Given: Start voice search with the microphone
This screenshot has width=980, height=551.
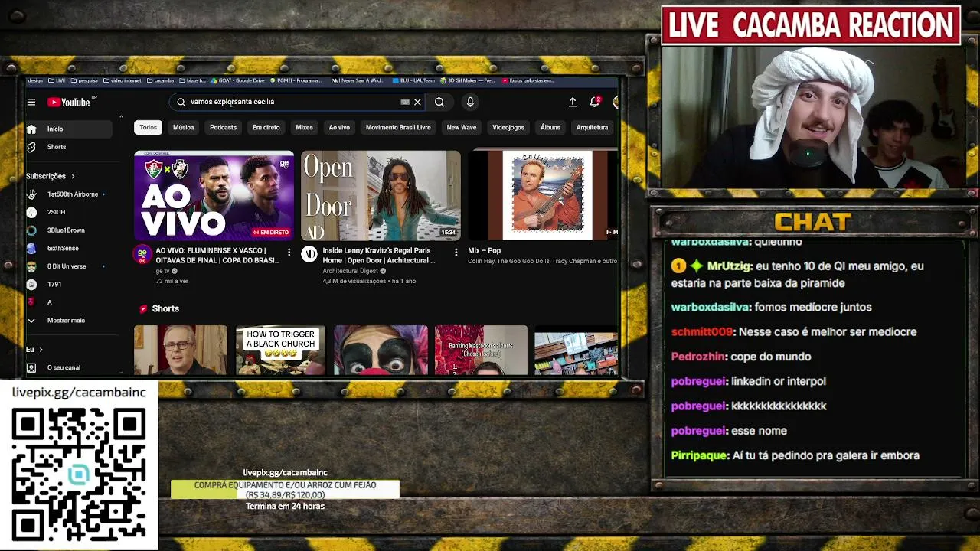Looking at the screenshot, I should click(x=470, y=102).
